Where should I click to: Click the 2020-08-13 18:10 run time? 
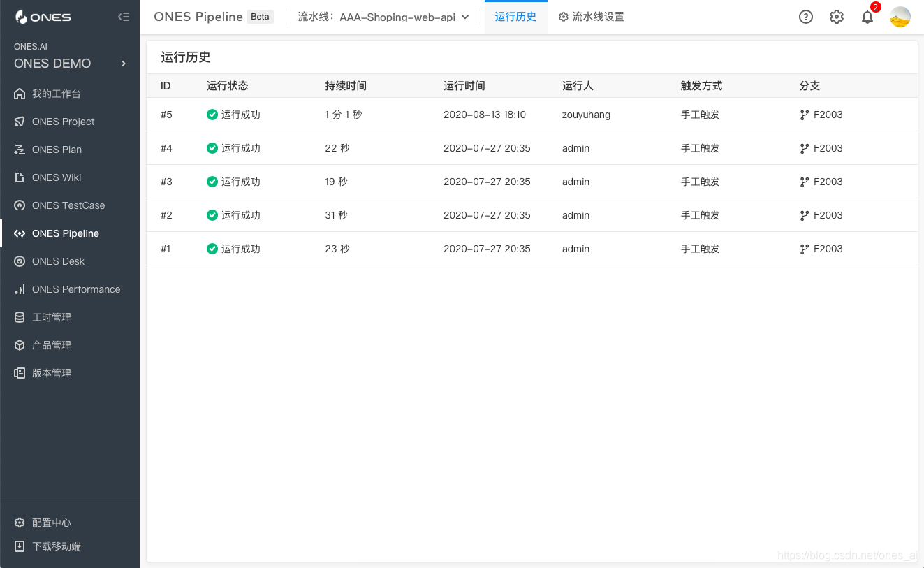click(485, 115)
